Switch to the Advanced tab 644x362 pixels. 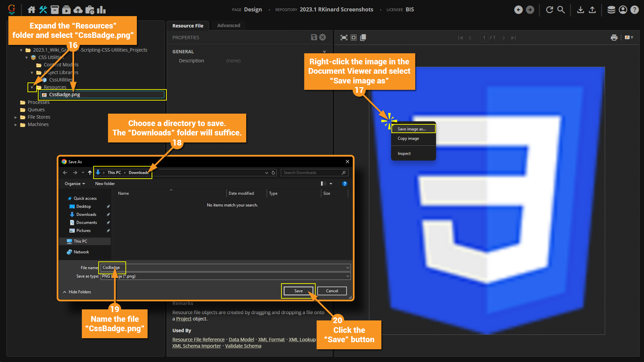[228, 25]
